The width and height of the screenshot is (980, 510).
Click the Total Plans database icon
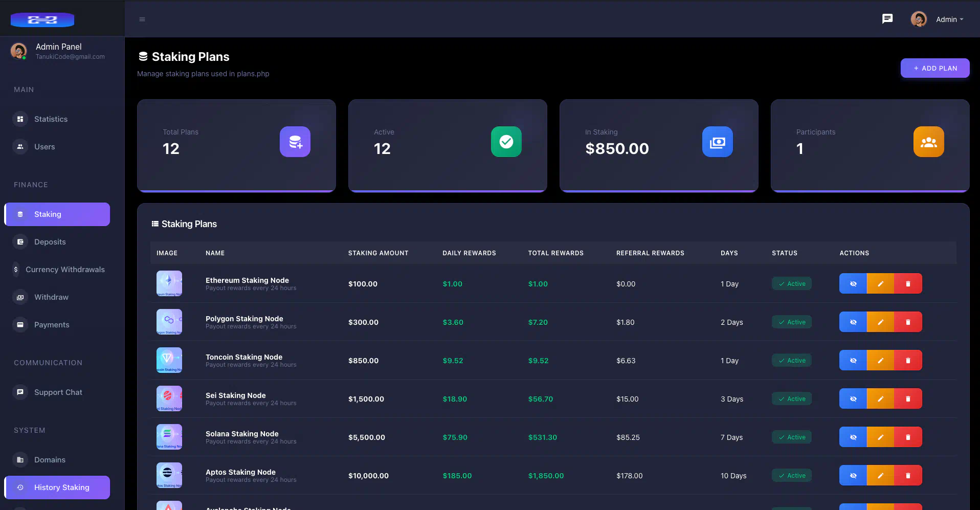[295, 142]
